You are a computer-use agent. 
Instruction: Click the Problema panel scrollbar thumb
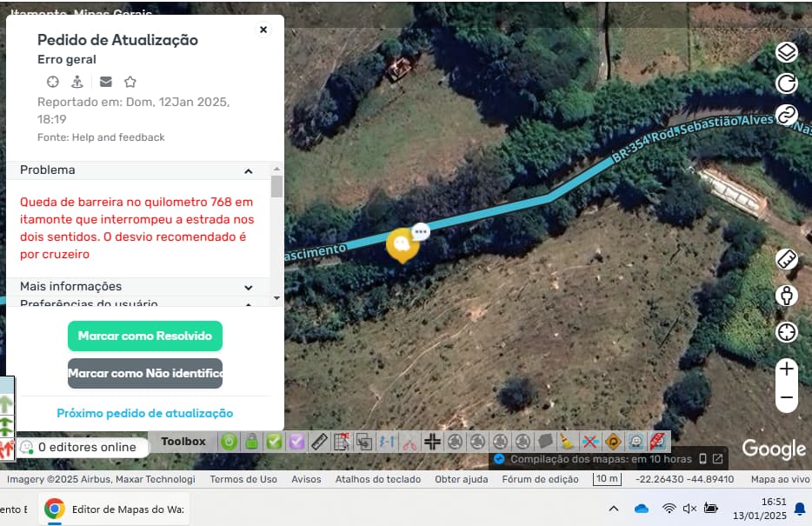(276, 187)
